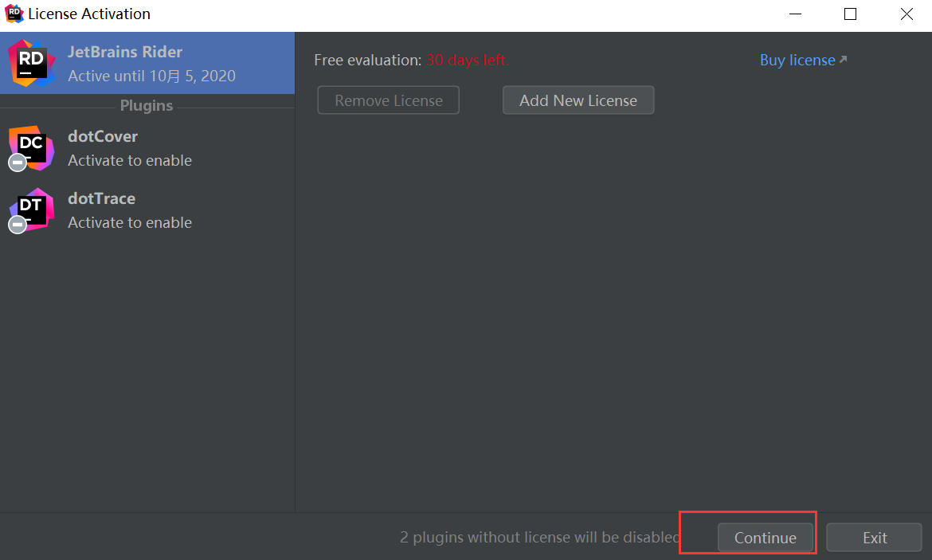This screenshot has height=560, width=932.
Task: Click 'Active until 10月 5, 2020' text
Action: coord(151,76)
